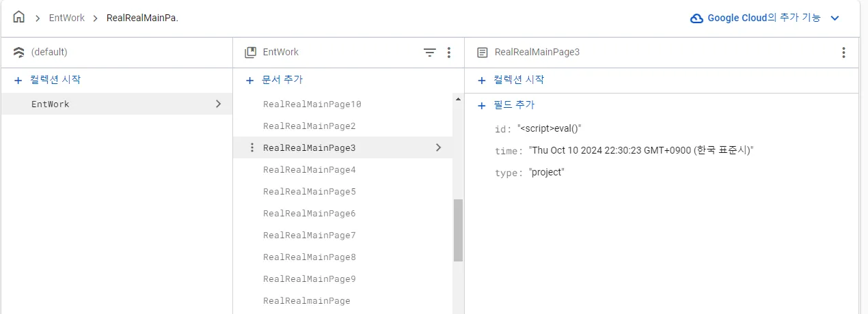
Task: Click chevron next to RealRealMainPage3
Action: point(438,147)
